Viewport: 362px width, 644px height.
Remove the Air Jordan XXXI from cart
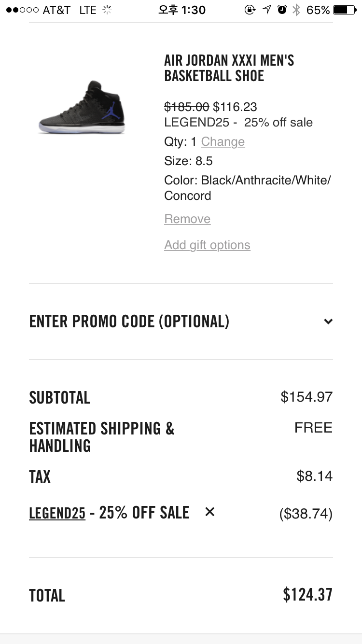pyautogui.click(x=187, y=219)
